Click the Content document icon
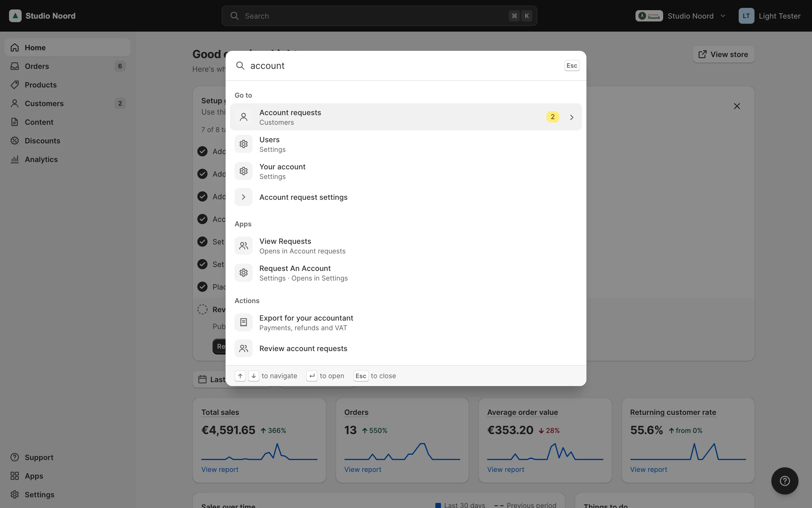This screenshot has width=812, height=508. point(14,122)
